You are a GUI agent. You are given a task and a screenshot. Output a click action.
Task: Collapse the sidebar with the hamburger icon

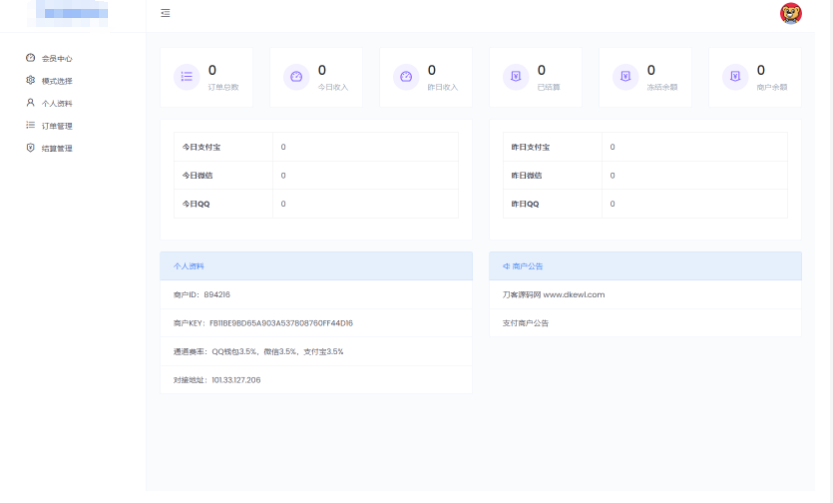[x=165, y=13]
